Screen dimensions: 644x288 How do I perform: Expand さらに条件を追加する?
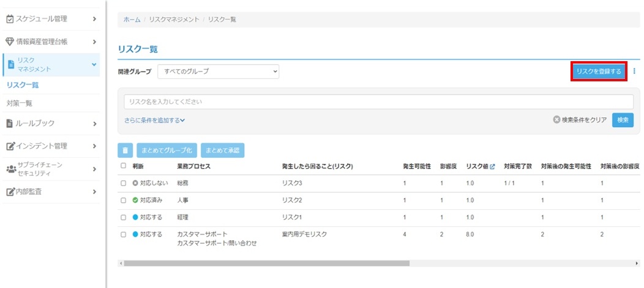[154, 120]
